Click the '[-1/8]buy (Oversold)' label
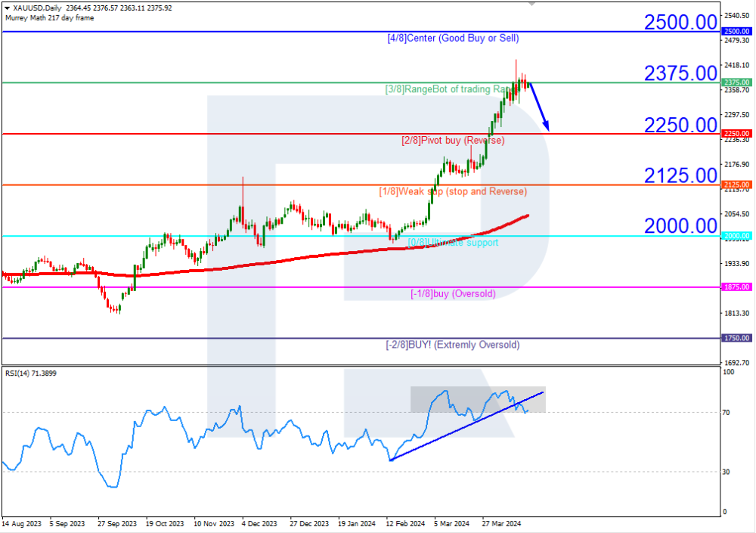Image resolution: width=756 pixels, height=533 pixels. [x=452, y=293]
